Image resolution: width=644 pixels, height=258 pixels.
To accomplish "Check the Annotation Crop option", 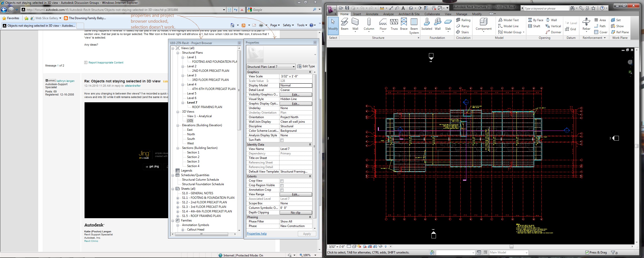I will click(x=282, y=190).
